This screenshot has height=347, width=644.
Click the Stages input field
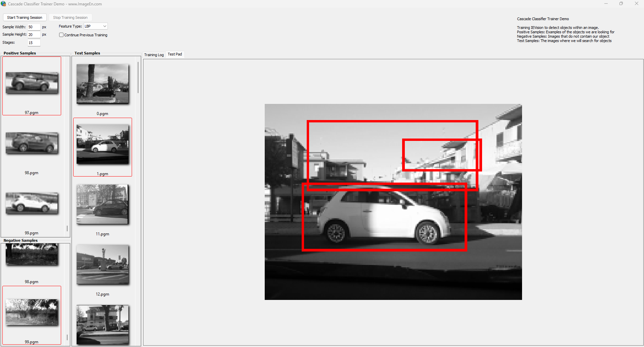click(x=34, y=43)
